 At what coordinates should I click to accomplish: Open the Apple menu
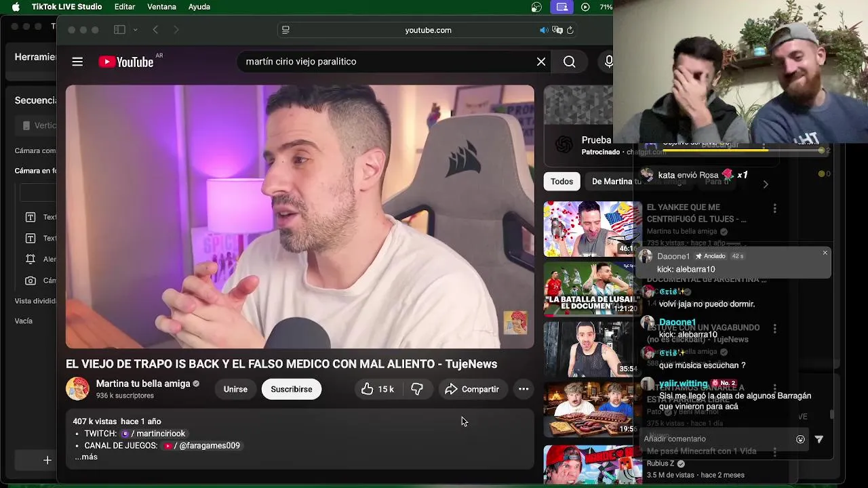coord(16,7)
